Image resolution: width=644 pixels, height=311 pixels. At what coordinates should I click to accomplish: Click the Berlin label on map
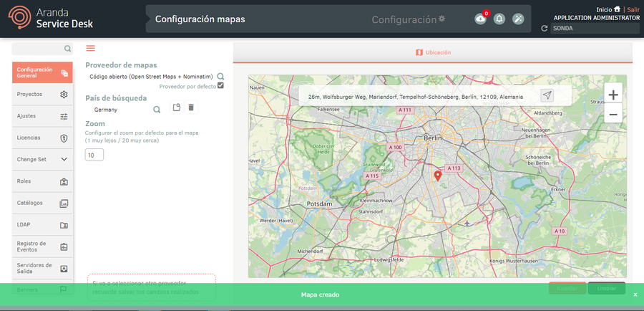[432, 138]
